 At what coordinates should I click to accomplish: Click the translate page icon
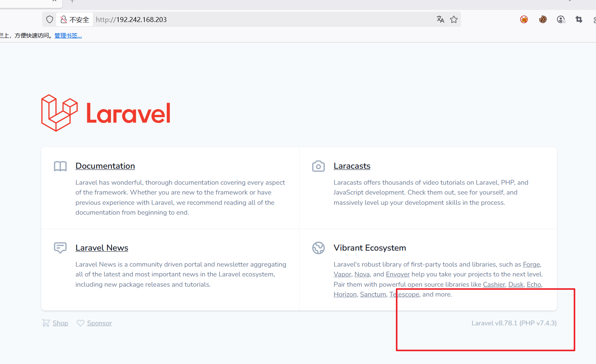click(440, 19)
